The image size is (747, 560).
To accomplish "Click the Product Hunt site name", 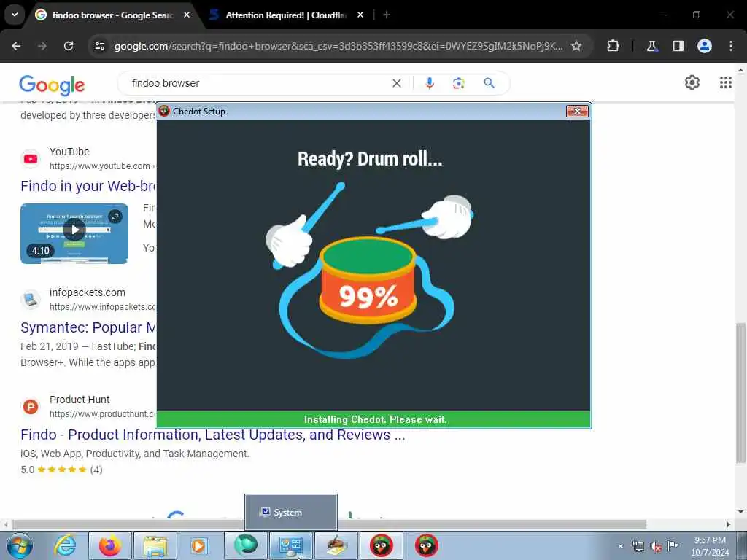I will [80, 400].
